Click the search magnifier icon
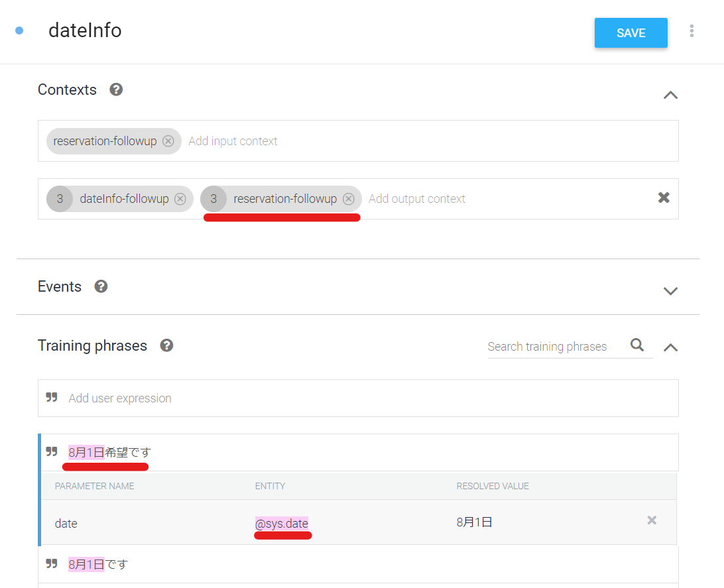724x588 pixels. (x=637, y=345)
